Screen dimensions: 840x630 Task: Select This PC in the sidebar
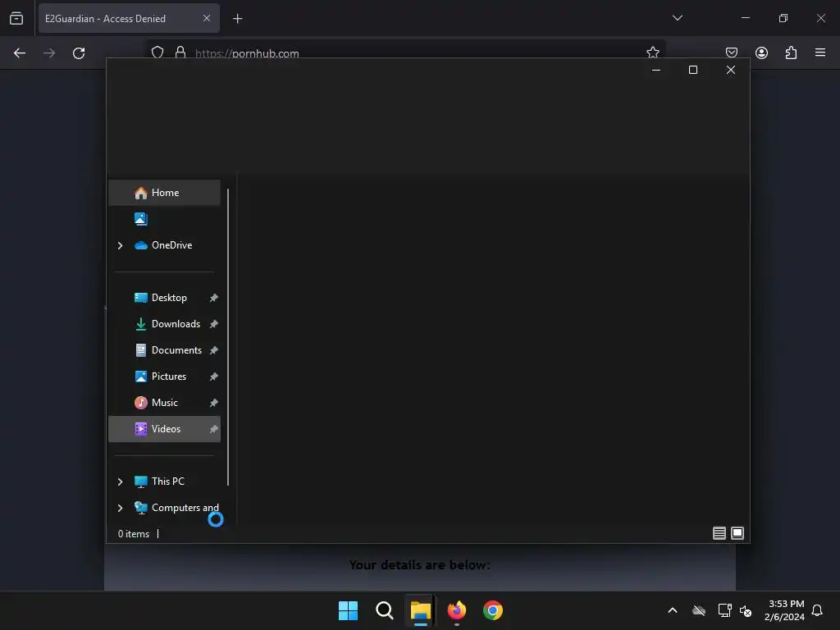coord(167,482)
